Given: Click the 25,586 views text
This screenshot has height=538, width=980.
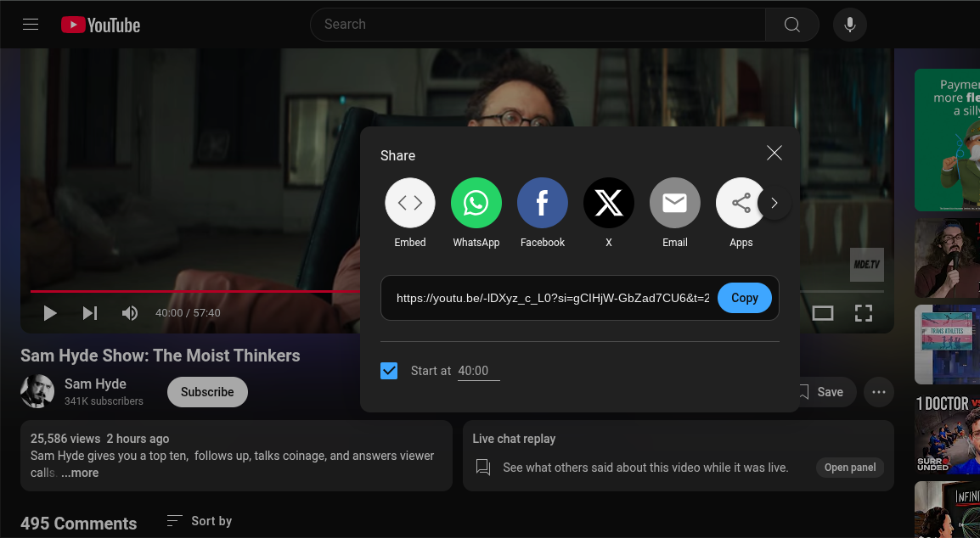Looking at the screenshot, I should point(65,439).
